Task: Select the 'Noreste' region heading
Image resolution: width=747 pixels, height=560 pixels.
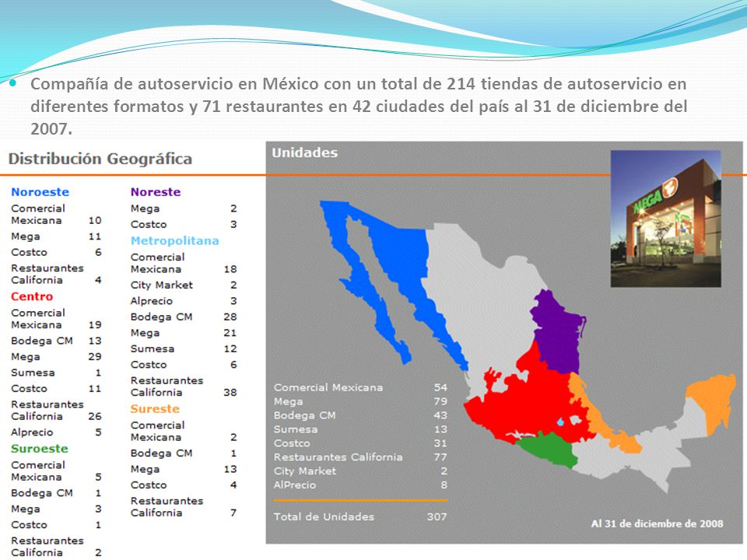Action: [x=156, y=192]
